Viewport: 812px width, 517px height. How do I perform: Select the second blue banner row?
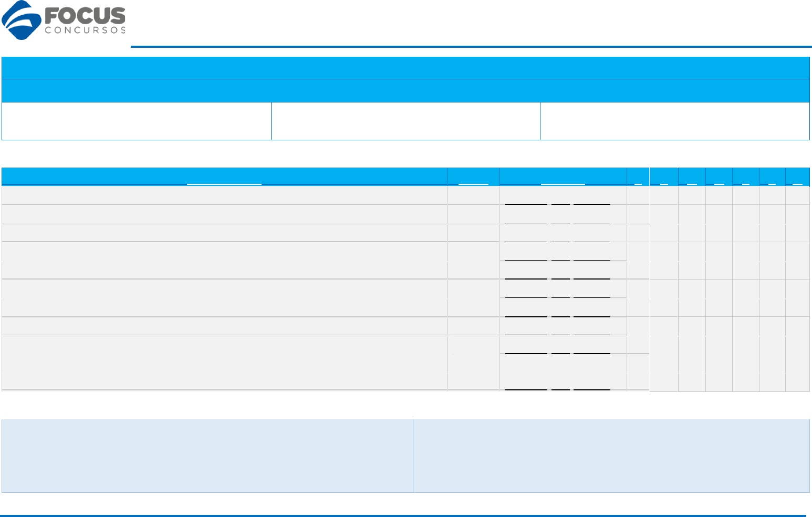coord(405,90)
